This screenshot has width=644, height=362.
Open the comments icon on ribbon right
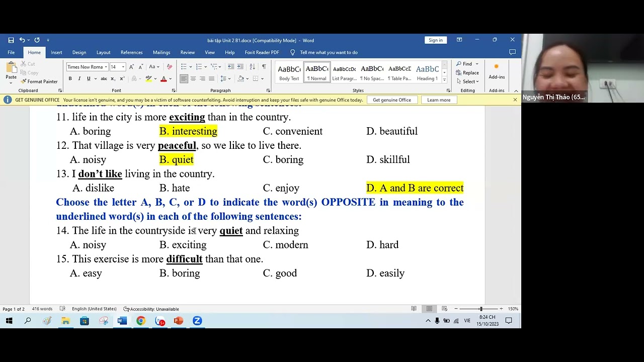pos(513,52)
